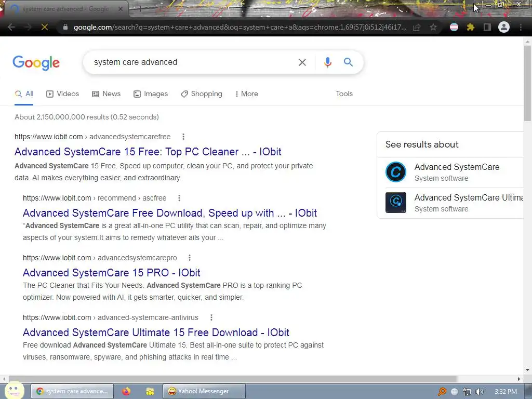Image resolution: width=532 pixels, height=399 pixels.
Task: Click the 3:32 PM taskbar clock
Action: tap(506, 392)
